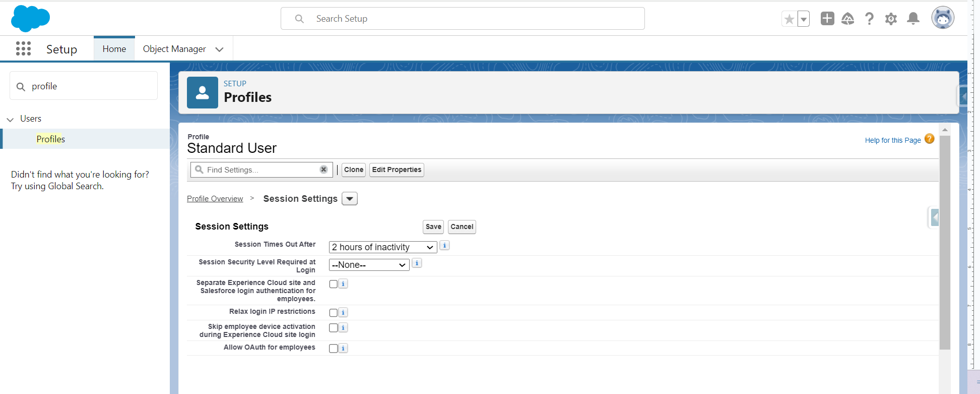Expand the Session Settings section dropdown arrow
Viewport: 980px width, 394px height.
tap(350, 199)
